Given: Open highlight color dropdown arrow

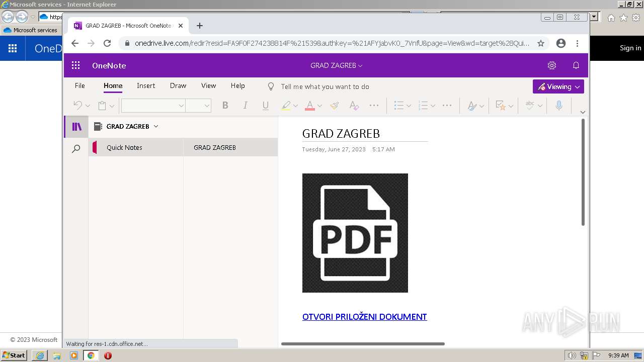Looking at the screenshot, I should pos(295,106).
